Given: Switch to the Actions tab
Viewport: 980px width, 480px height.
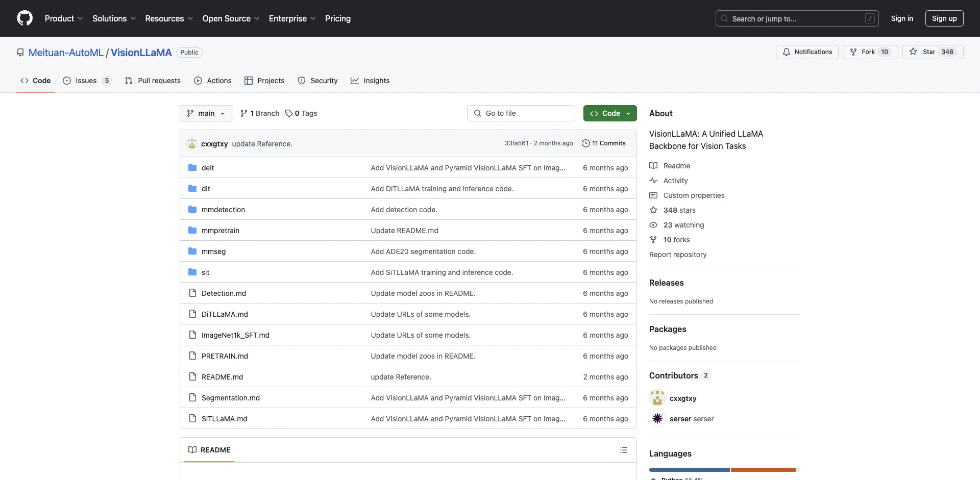Looking at the screenshot, I should click(x=213, y=81).
